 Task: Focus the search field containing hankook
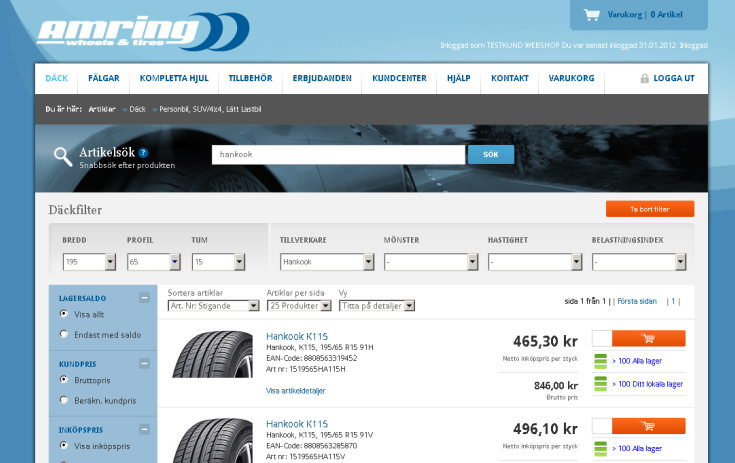tap(338, 155)
